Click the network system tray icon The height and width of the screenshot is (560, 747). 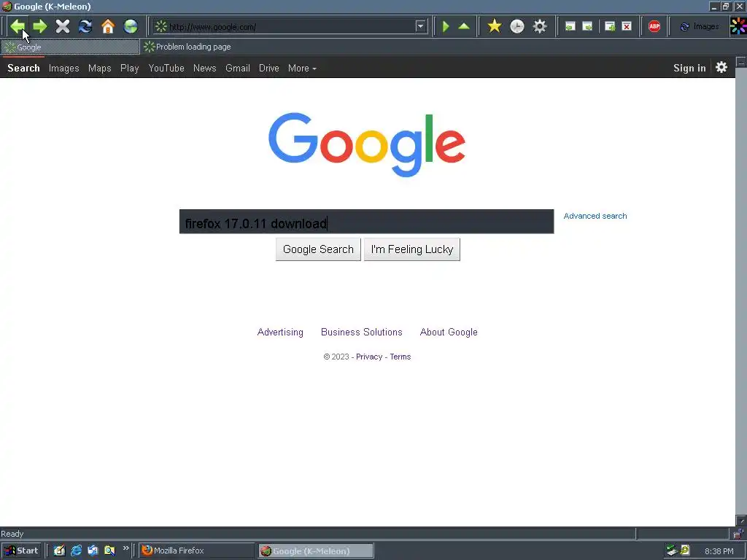[x=672, y=551]
